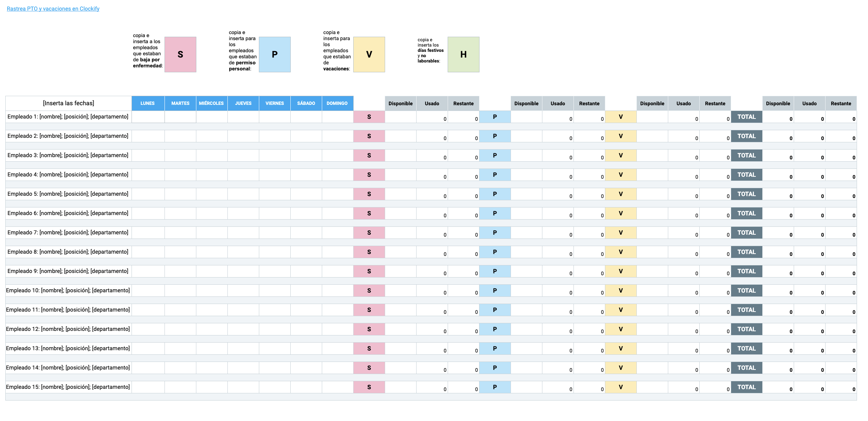Click the TOTAL cell in Empleado 8 row

click(x=747, y=252)
